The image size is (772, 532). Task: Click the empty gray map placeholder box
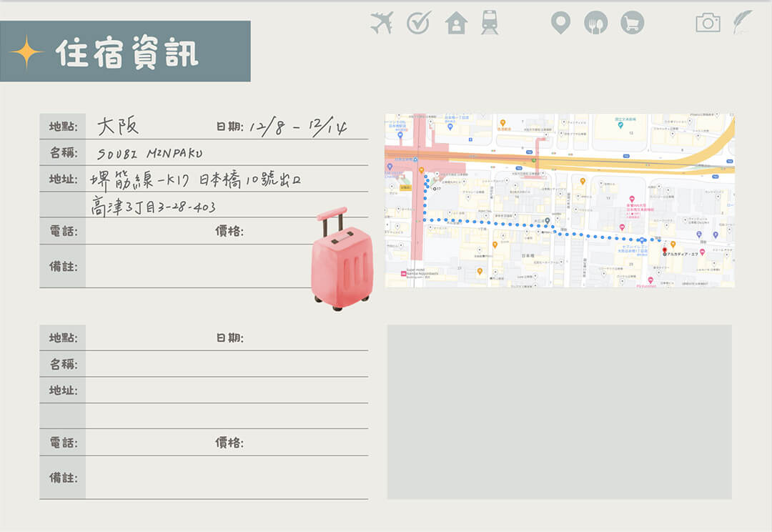[560, 411]
